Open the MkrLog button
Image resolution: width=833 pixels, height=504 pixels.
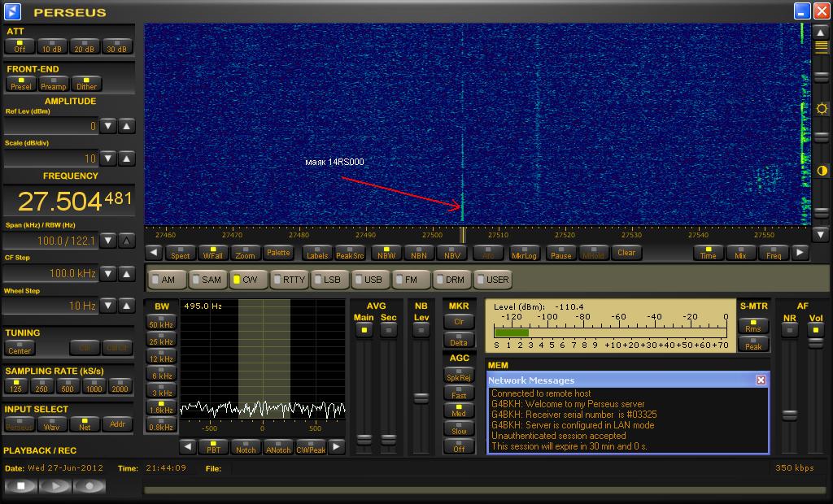click(x=524, y=253)
